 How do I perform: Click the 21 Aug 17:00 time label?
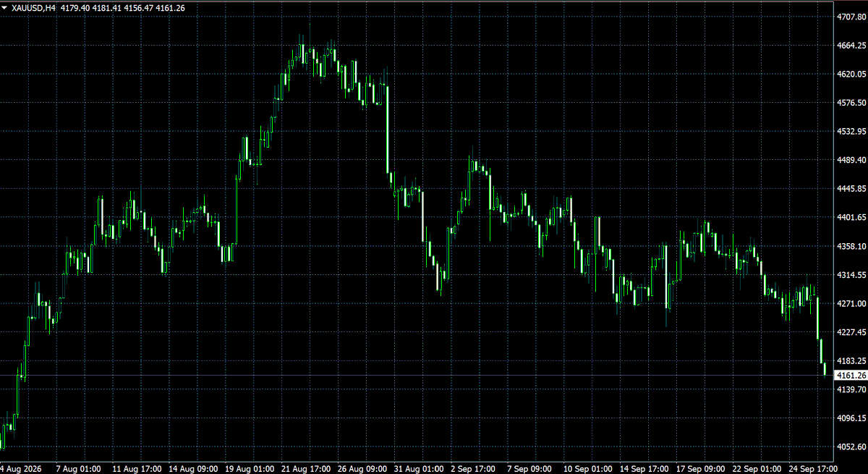[306, 468]
